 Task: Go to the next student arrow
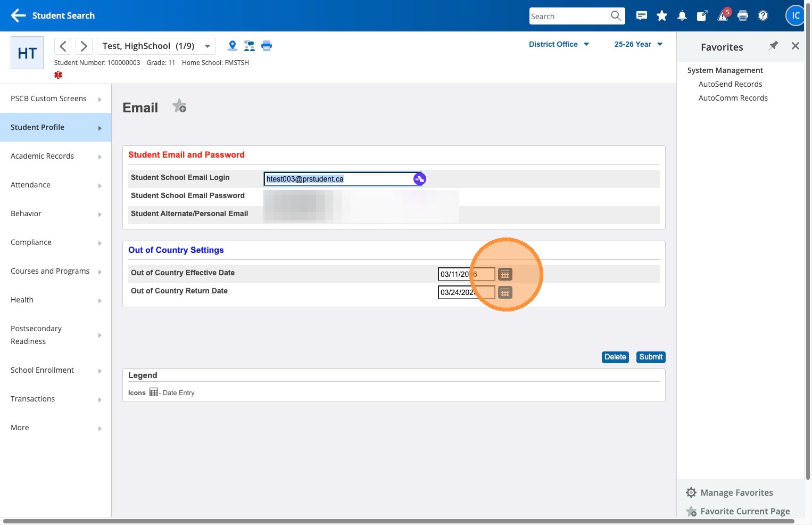pyautogui.click(x=84, y=46)
